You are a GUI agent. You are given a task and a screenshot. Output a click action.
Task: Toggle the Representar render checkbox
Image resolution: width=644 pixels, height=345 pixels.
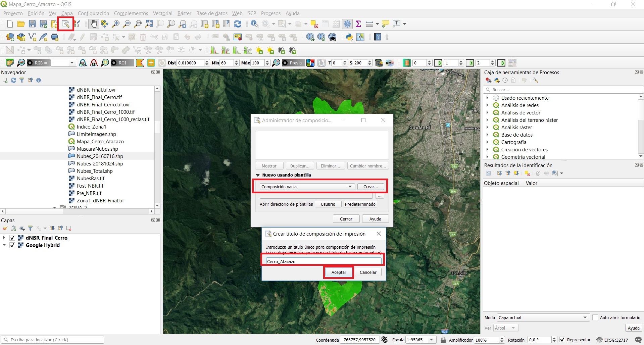[x=562, y=340]
